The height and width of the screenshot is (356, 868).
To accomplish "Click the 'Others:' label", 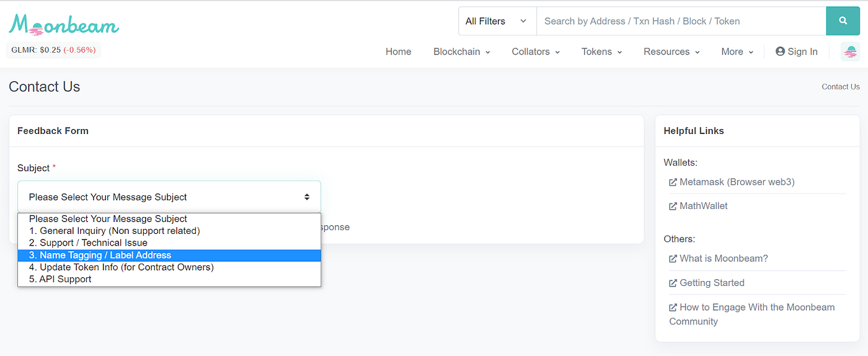I will pos(680,239).
